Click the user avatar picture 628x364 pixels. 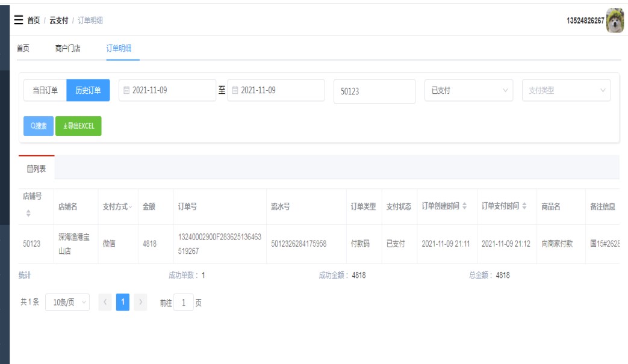(x=614, y=20)
